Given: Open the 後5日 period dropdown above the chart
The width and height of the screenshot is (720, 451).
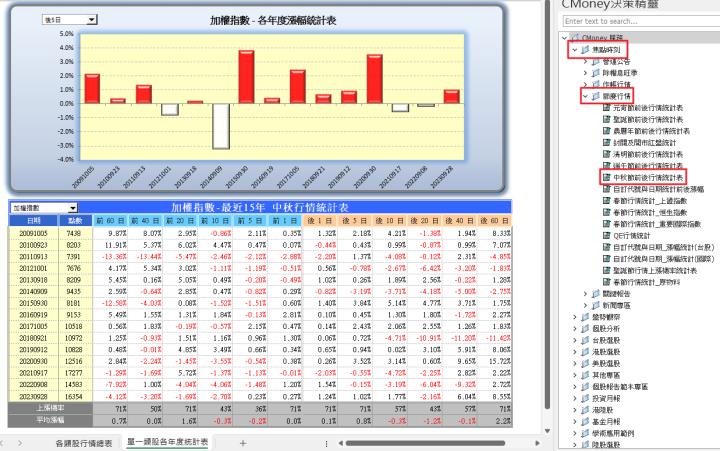Looking at the screenshot, I should tap(91, 20).
